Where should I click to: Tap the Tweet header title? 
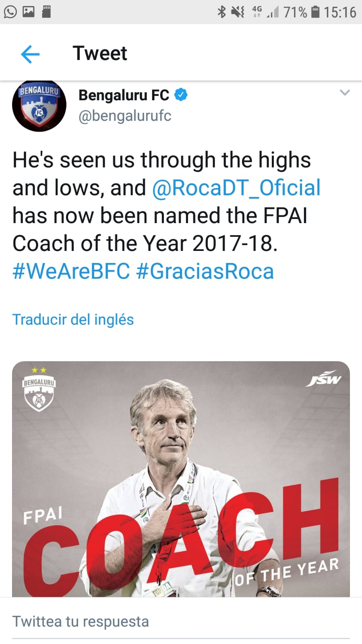[100, 53]
